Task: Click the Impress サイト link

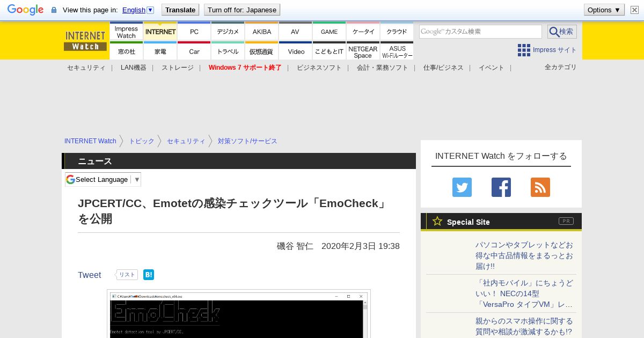Action: click(555, 50)
